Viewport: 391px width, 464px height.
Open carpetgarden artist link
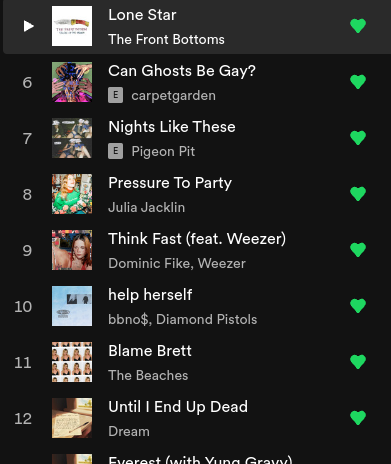[173, 96]
